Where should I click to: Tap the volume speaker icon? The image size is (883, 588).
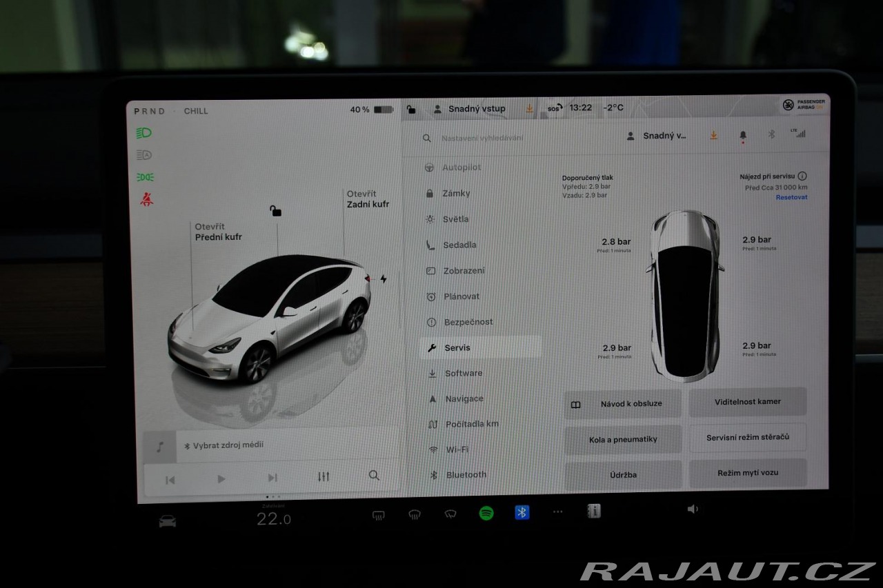click(693, 509)
